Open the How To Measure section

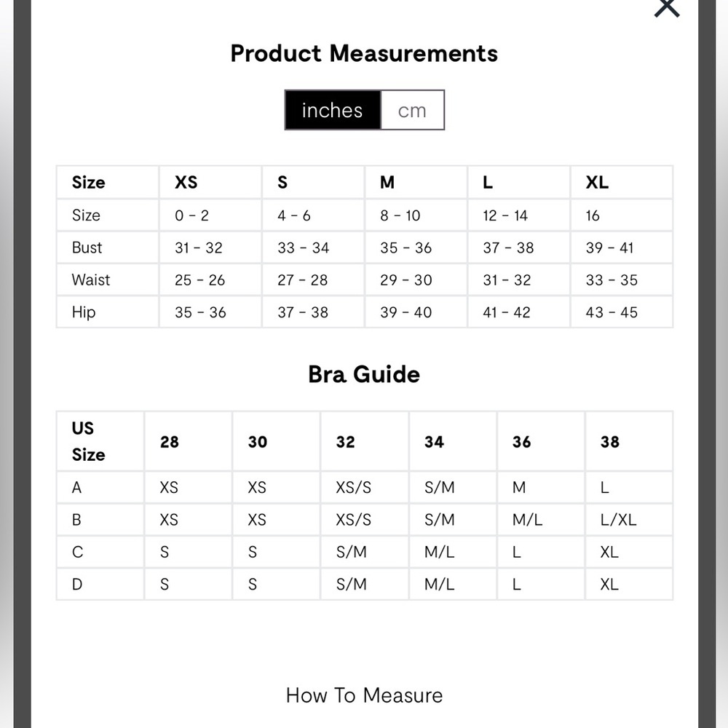(364, 695)
